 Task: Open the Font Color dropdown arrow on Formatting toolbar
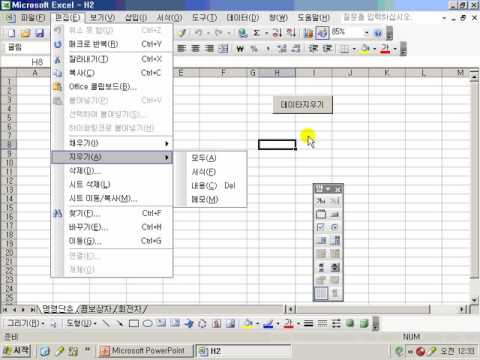[x=395, y=49]
